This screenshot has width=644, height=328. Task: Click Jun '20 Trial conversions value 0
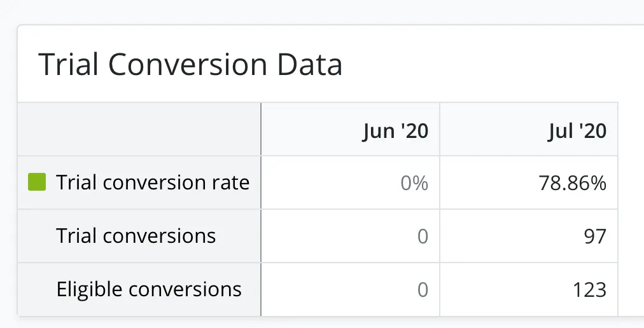pos(422,237)
